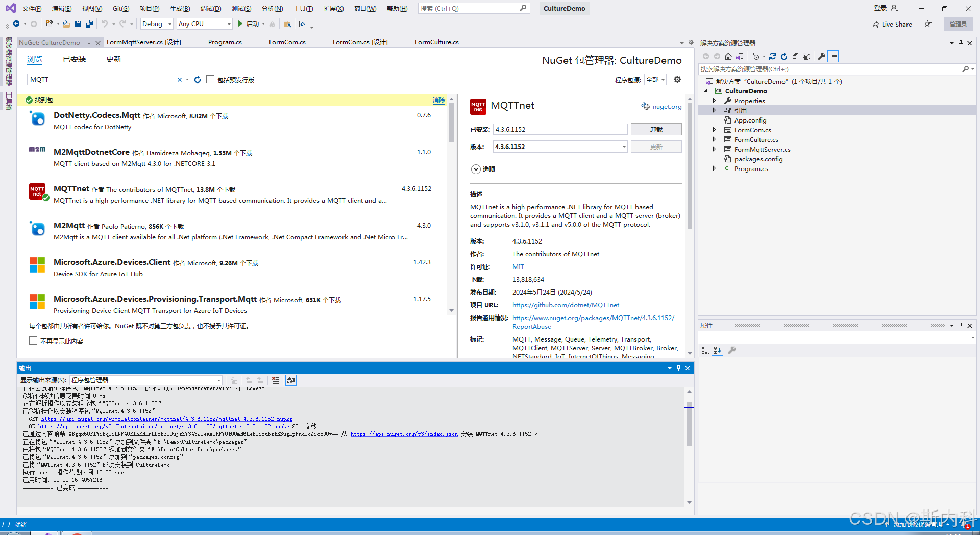Click the Navigate Backward arrow in toolbar
980x535 pixels.
click(16, 24)
